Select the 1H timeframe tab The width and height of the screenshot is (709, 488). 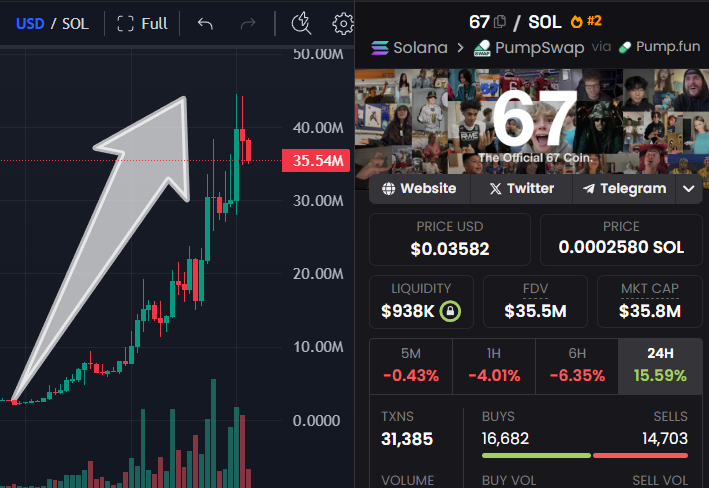point(494,366)
